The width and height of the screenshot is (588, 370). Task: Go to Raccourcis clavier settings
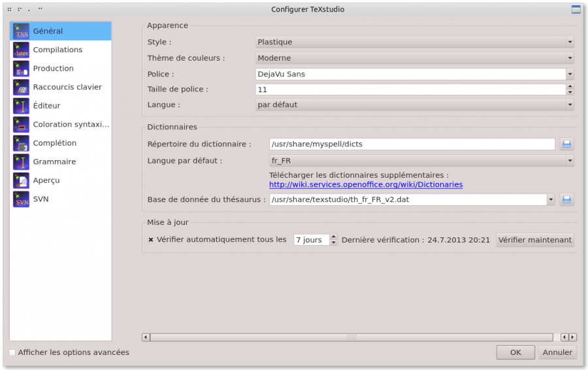click(60, 87)
